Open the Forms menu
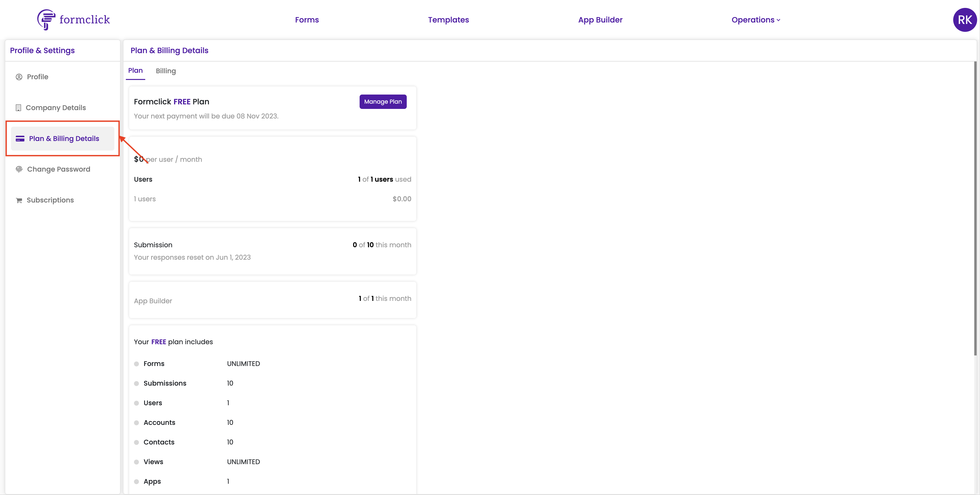Screen dimensions: 980x495 tap(307, 20)
